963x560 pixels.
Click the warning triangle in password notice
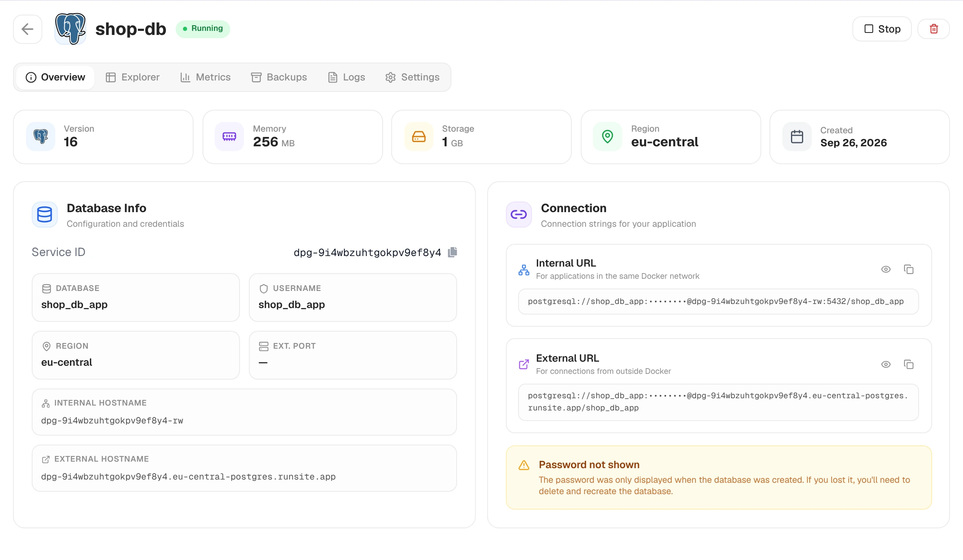(x=524, y=465)
